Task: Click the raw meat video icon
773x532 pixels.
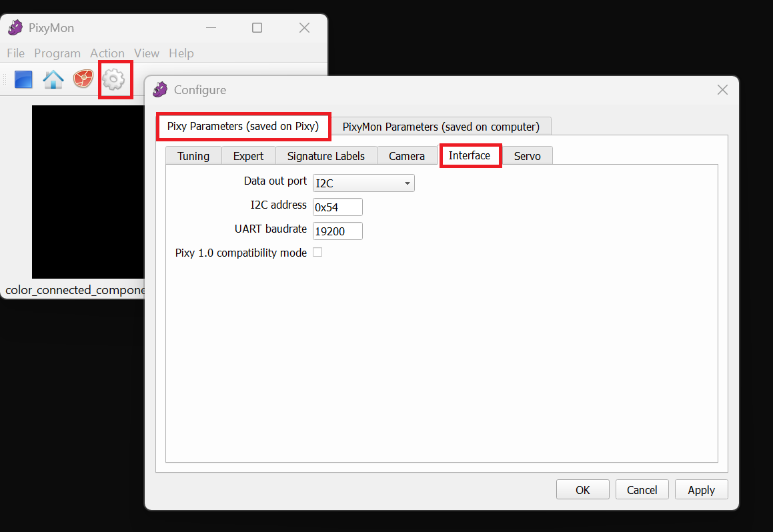Action: (83, 80)
